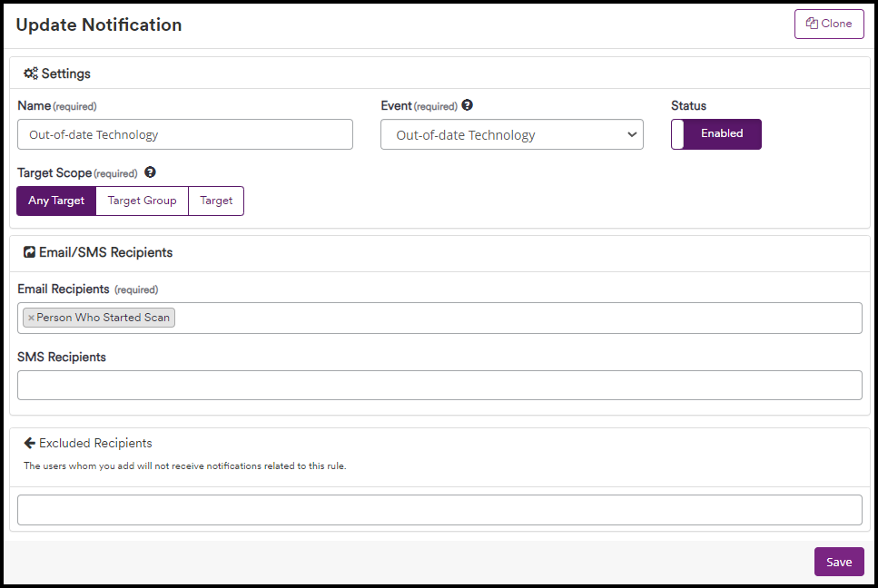The height and width of the screenshot is (588, 878).
Task: Click the Clone button's copy icon
Action: 813,23
